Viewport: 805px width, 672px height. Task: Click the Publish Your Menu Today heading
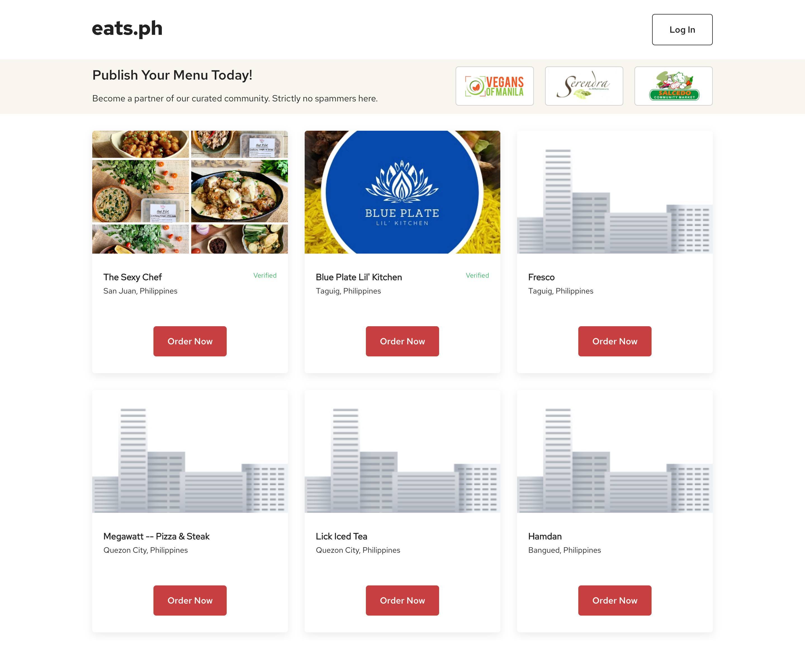click(172, 75)
